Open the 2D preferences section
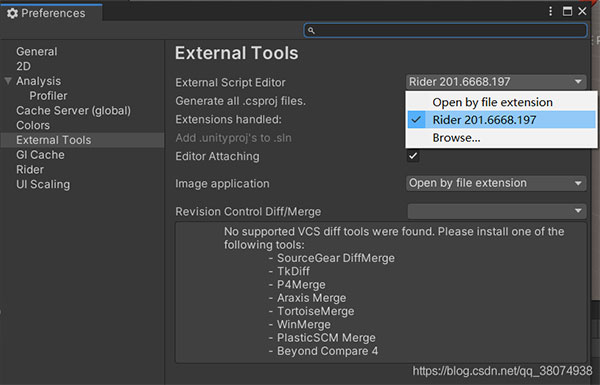 tap(23, 66)
